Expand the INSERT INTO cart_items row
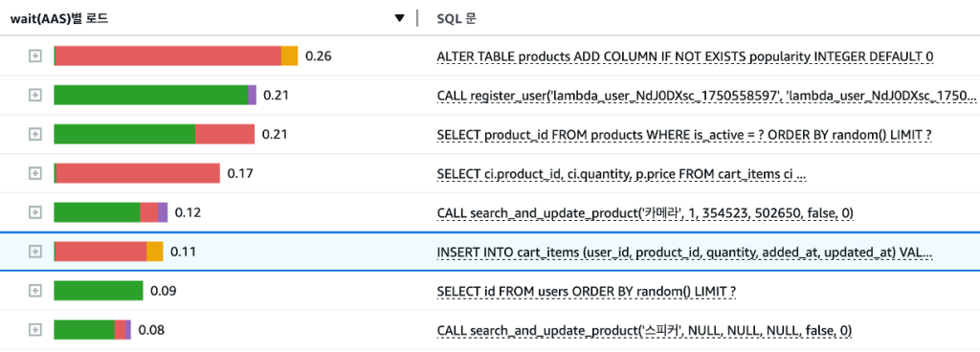 [35, 252]
